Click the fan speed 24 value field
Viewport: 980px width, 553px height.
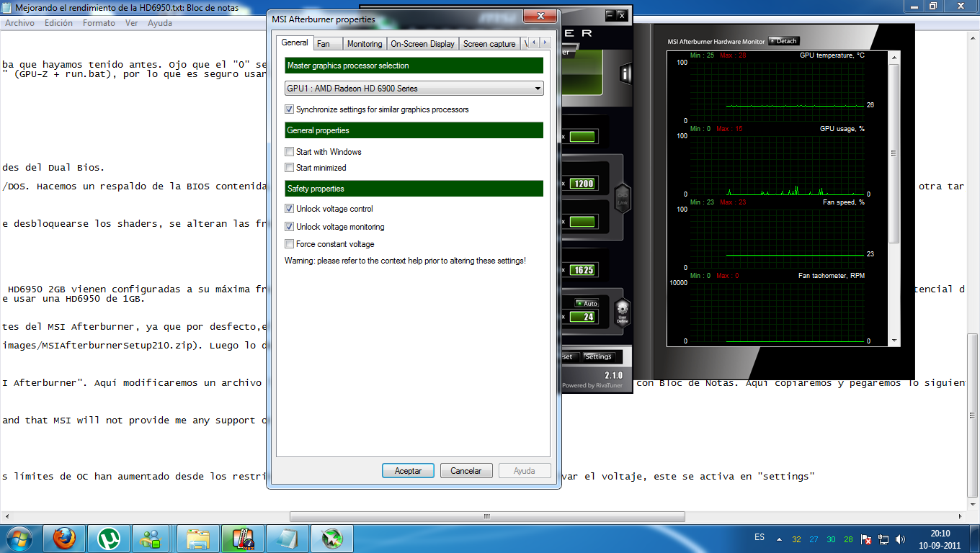click(584, 317)
